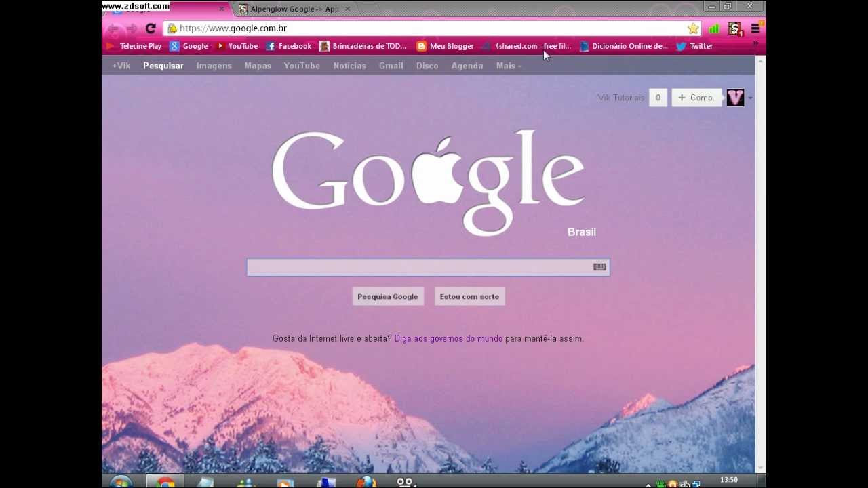Click the Estou com sorte button
Viewport: 868px width, 488px height.
(469, 296)
